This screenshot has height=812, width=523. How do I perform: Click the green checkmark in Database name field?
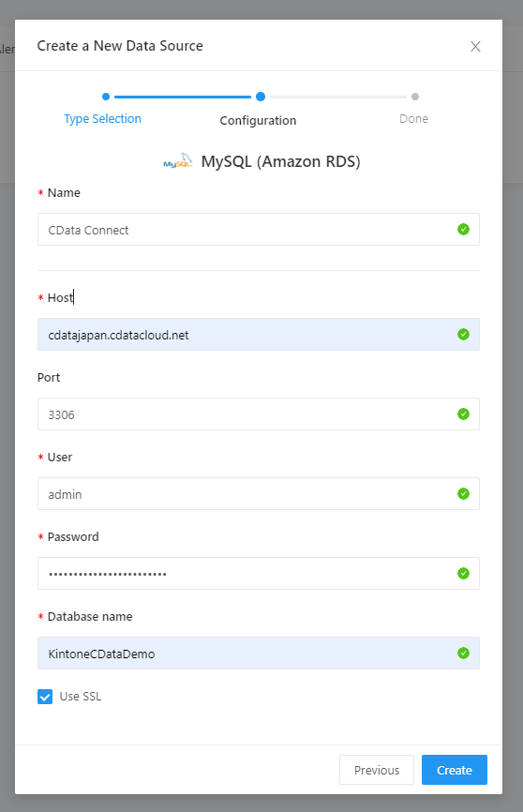pyautogui.click(x=463, y=654)
